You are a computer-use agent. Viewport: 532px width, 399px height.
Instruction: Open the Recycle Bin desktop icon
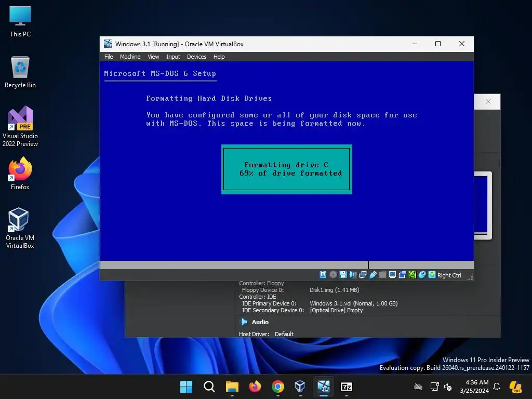20,72
